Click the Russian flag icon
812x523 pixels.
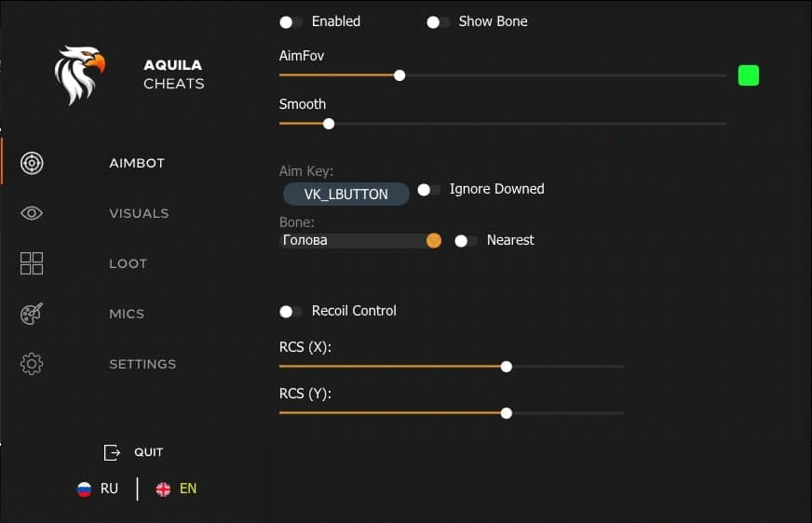84,489
